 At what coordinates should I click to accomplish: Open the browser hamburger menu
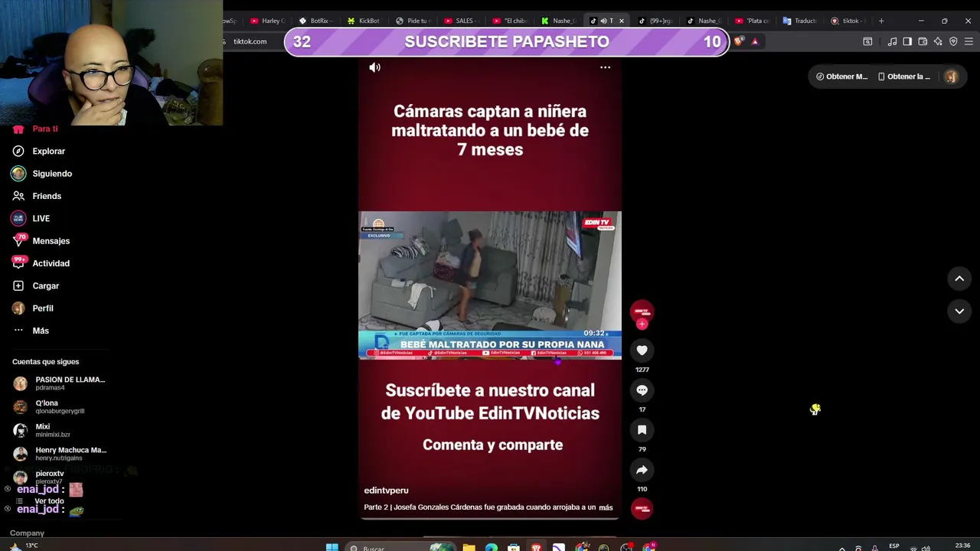(x=969, y=41)
